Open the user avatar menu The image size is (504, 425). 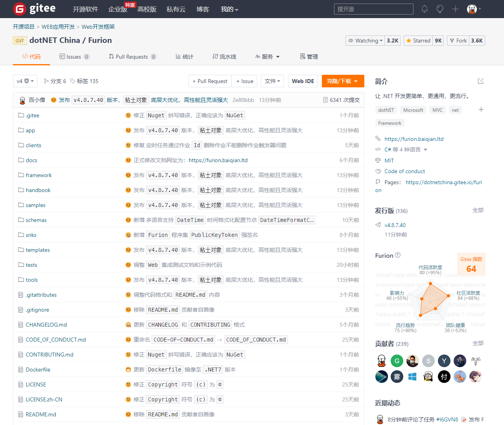474,9
